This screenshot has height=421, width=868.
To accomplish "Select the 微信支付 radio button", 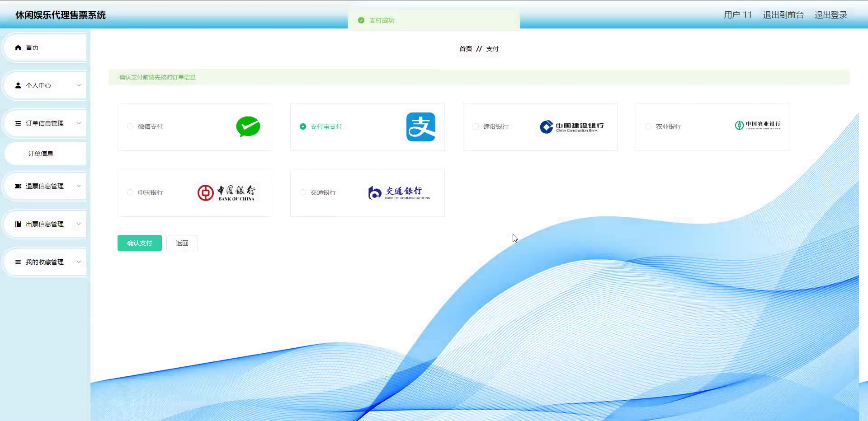I will [130, 126].
